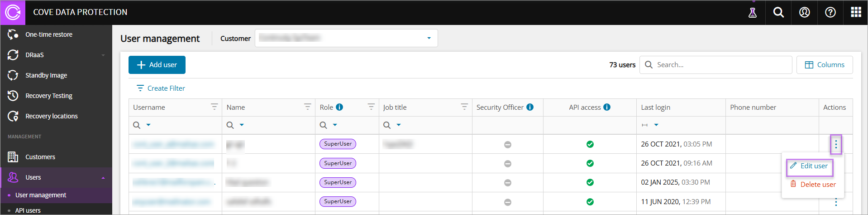The height and width of the screenshot is (215, 868).
Task: Open the app grid launcher icon
Action: pyautogui.click(x=856, y=13)
